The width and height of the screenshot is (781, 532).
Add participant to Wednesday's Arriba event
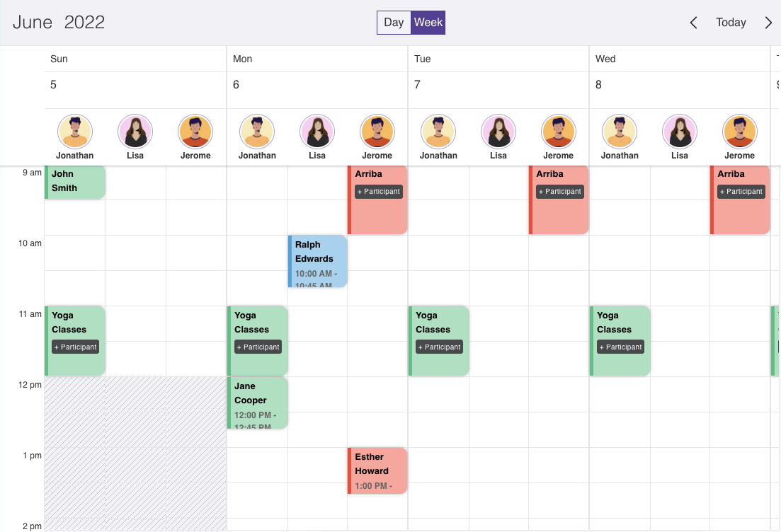pyautogui.click(x=741, y=192)
